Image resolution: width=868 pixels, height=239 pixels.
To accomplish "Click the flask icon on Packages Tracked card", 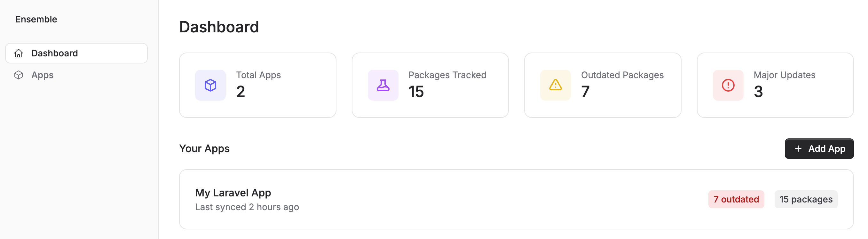I will (383, 86).
